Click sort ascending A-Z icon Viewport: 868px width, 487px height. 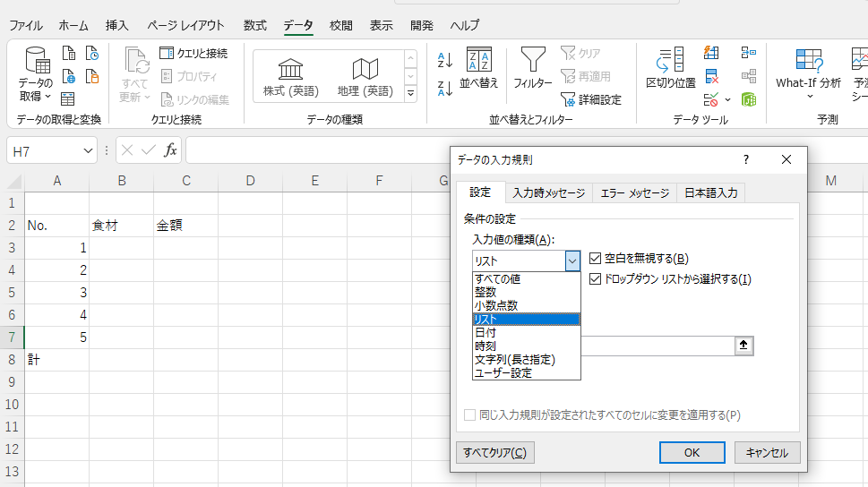(x=445, y=60)
